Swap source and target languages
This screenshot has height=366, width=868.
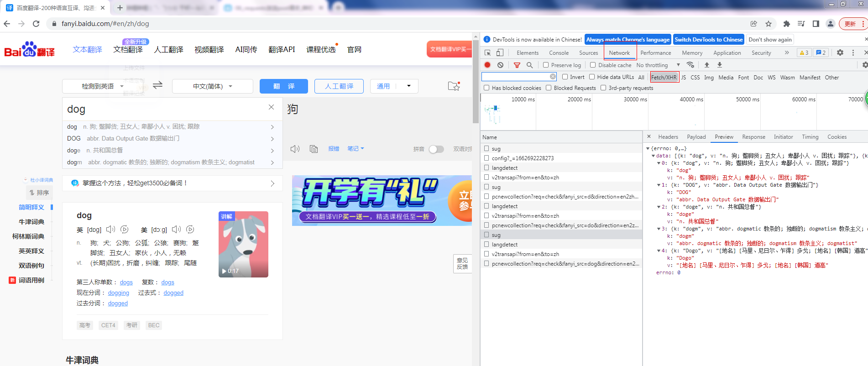pyautogui.click(x=157, y=85)
